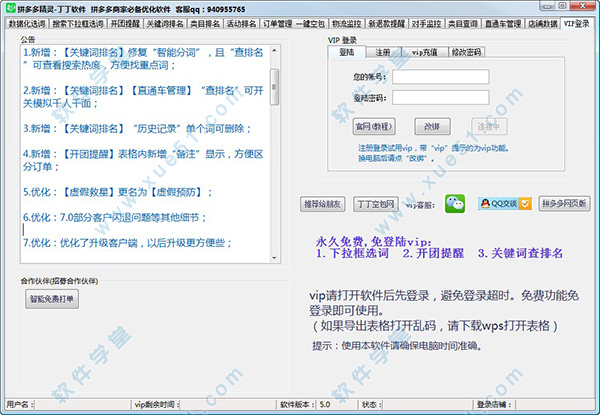
Task: Click the announcement scrollbar up arrow
Action: (274, 51)
